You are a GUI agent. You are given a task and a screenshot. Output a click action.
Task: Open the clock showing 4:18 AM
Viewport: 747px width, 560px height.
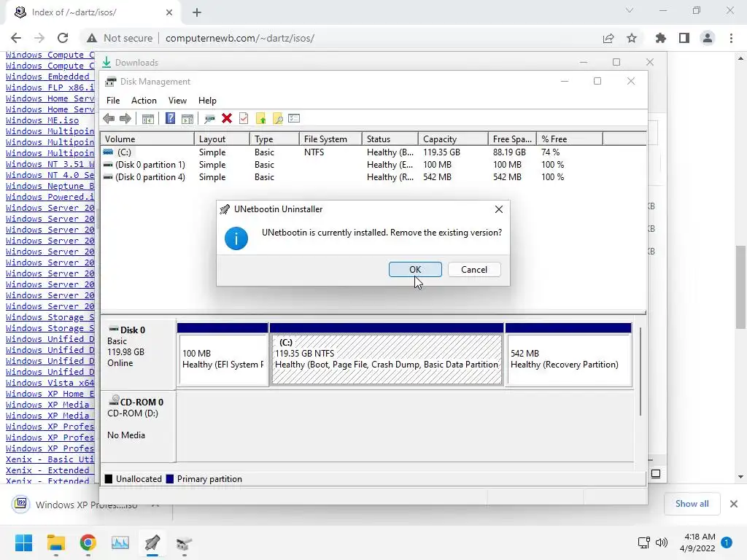(x=697, y=542)
